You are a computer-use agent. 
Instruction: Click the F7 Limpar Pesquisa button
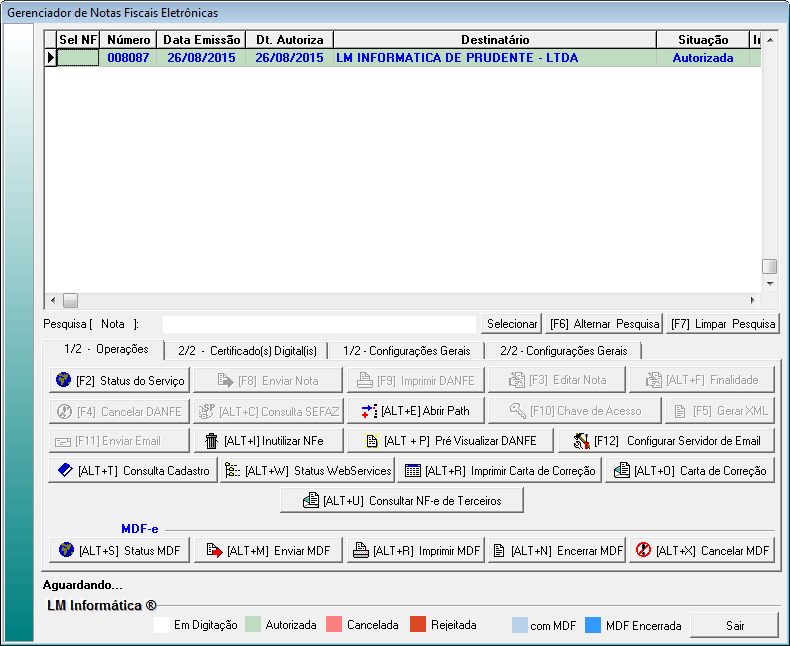pyautogui.click(x=723, y=324)
